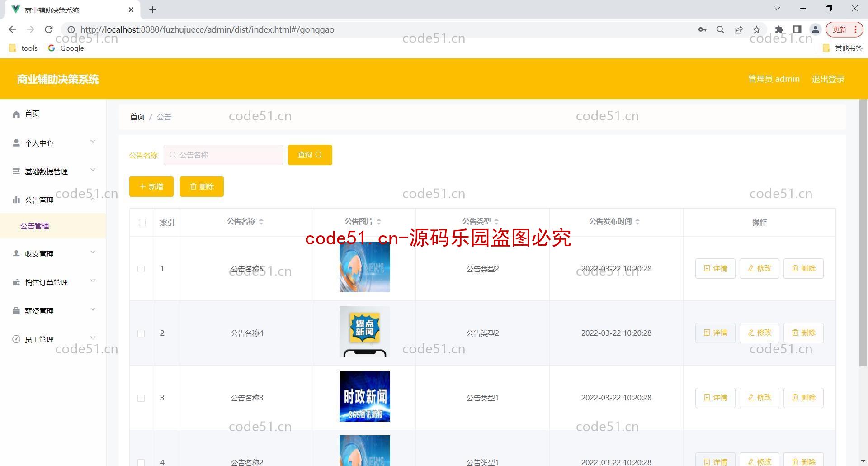Expand the 薪资管理 menu
The height and width of the screenshot is (466, 868).
53,311
